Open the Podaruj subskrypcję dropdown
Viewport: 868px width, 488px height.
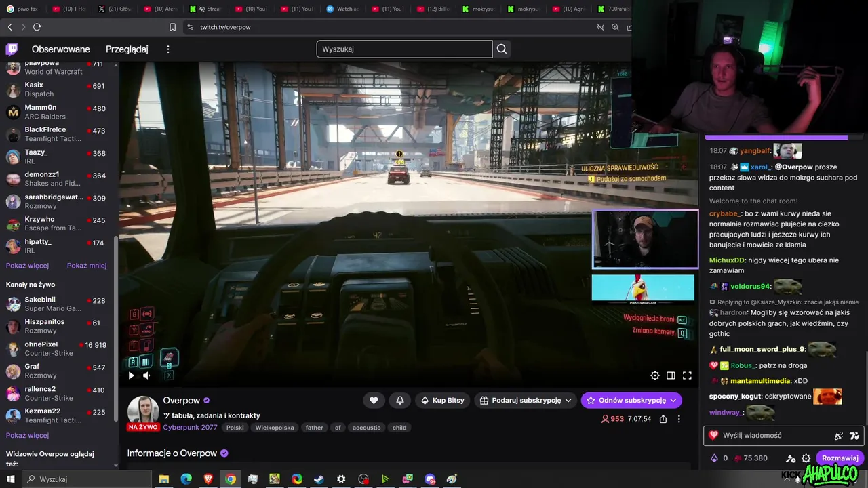coord(526,400)
